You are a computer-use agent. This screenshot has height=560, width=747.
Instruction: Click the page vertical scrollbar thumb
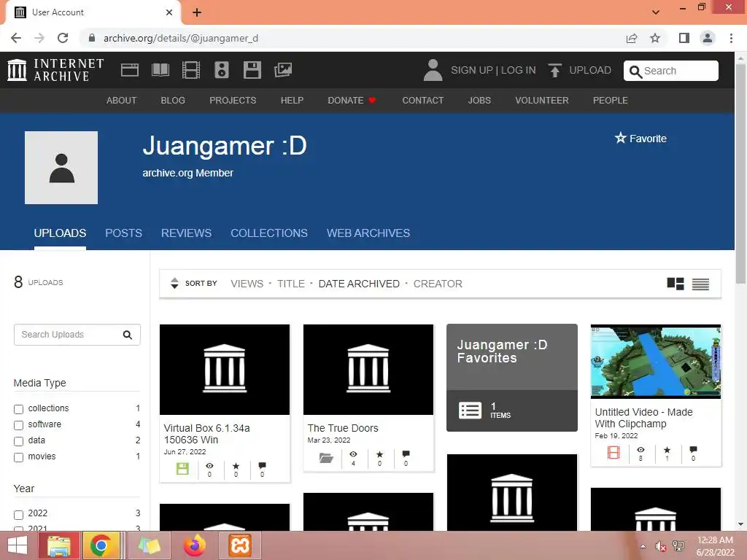(740, 174)
